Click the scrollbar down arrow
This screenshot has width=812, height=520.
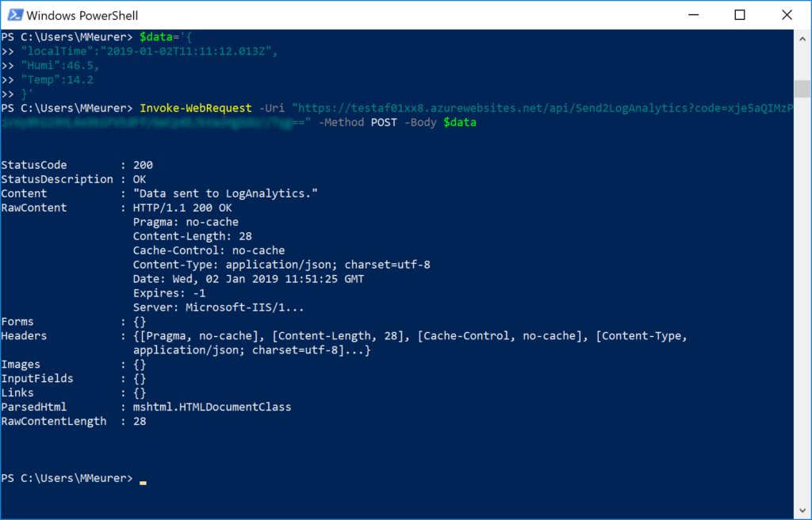(x=802, y=510)
